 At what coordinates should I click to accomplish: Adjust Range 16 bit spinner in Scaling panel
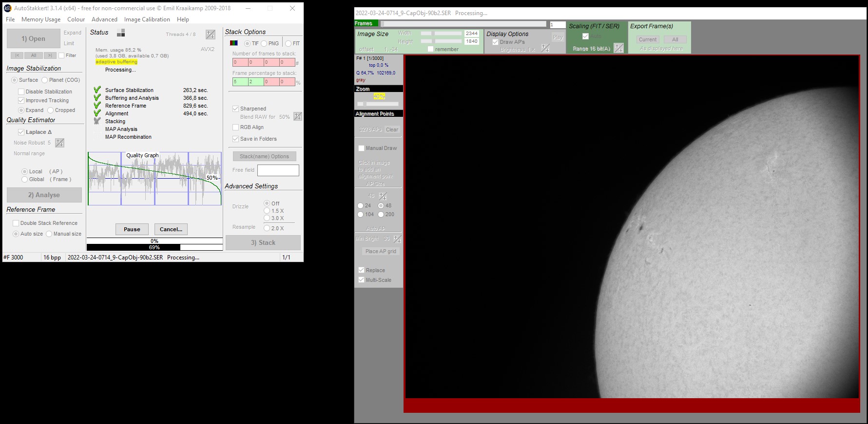[x=618, y=48]
